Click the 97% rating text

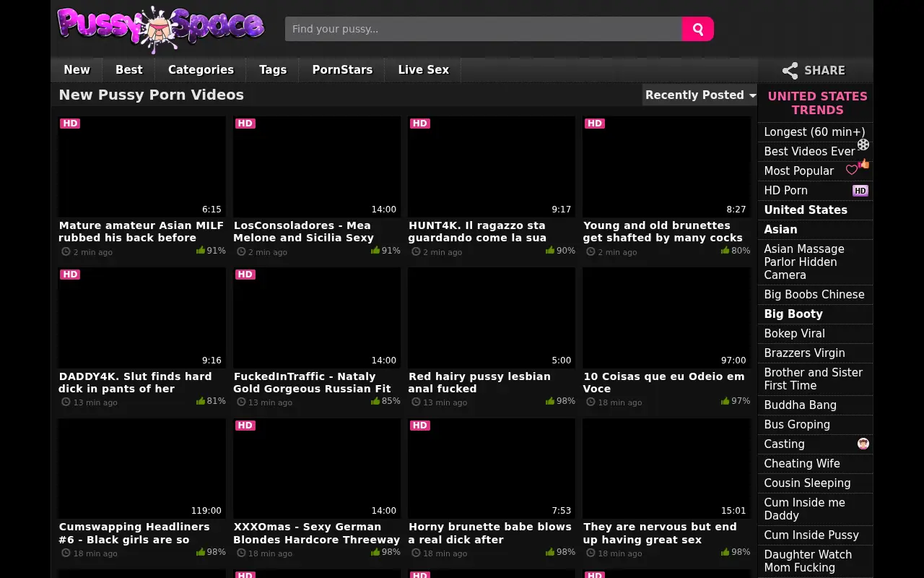tap(741, 401)
